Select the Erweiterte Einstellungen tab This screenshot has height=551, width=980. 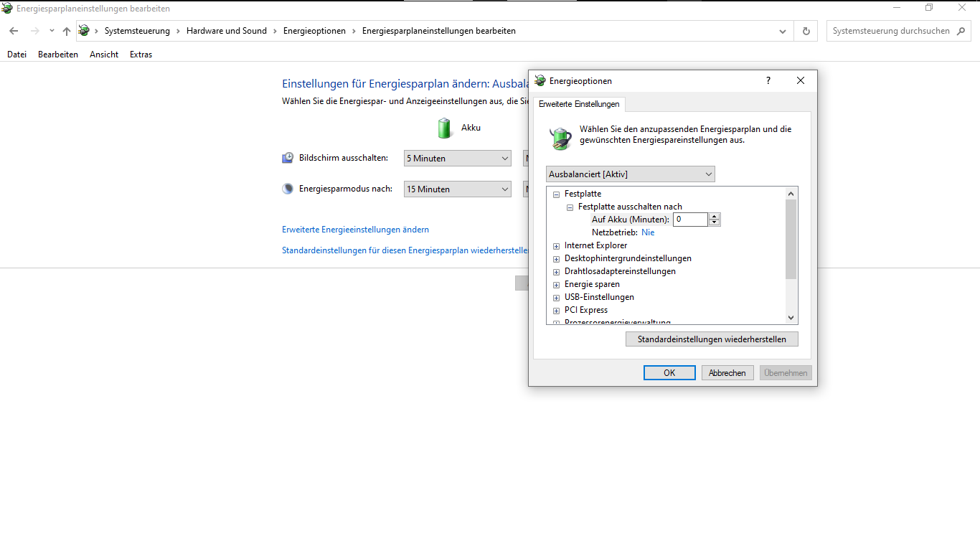pyautogui.click(x=578, y=104)
